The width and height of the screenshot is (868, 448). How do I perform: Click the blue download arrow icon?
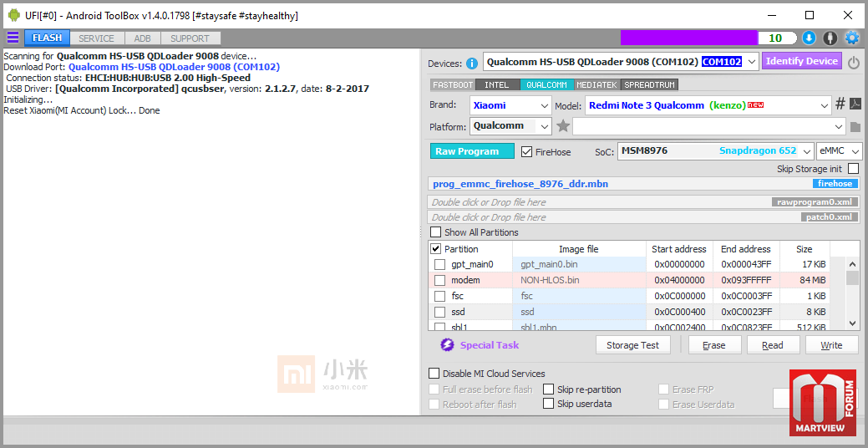pos(809,38)
